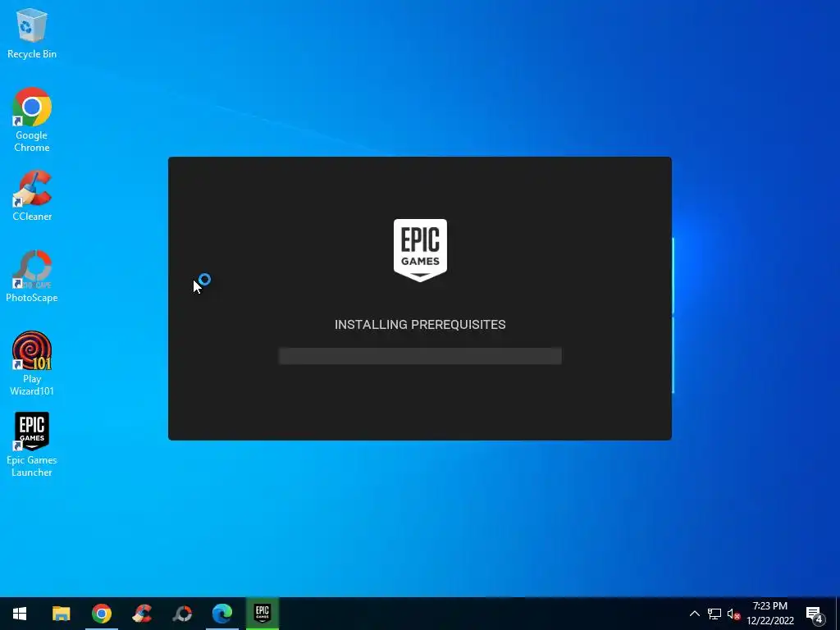Select the Epic Games Launcher desktop shortcut
The image size is (840, 630).
tap(32, 444)
